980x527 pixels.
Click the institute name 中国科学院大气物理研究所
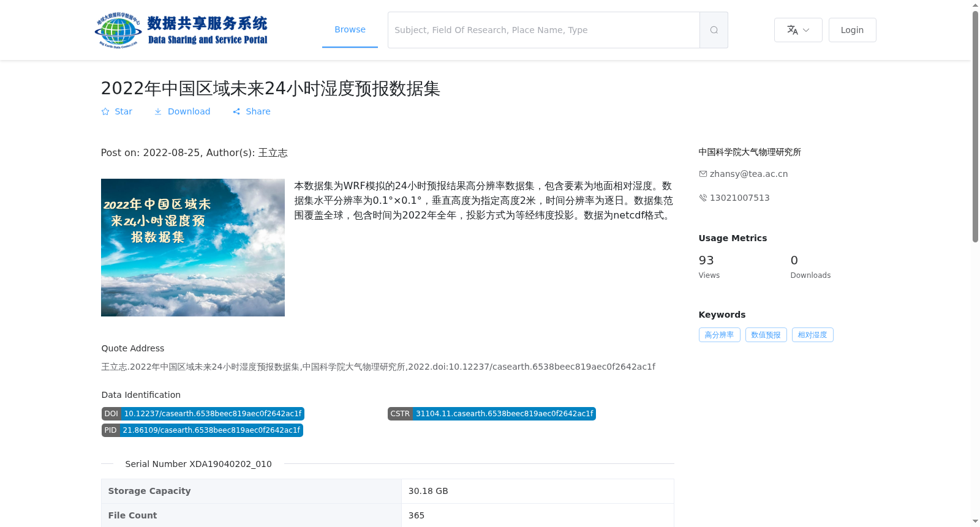pos(750,152)
